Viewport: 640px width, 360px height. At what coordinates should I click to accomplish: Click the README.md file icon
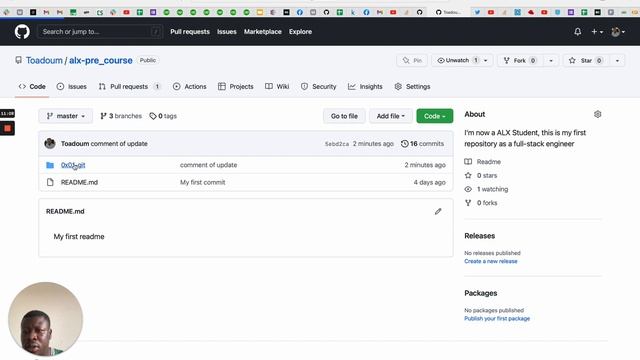(x=50, y=182)
